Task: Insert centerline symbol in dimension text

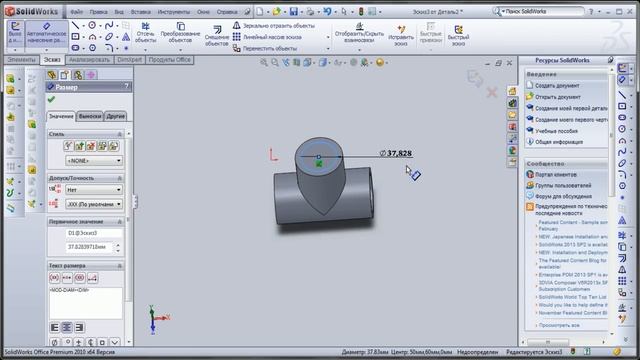Action: [x=90, y=342]
